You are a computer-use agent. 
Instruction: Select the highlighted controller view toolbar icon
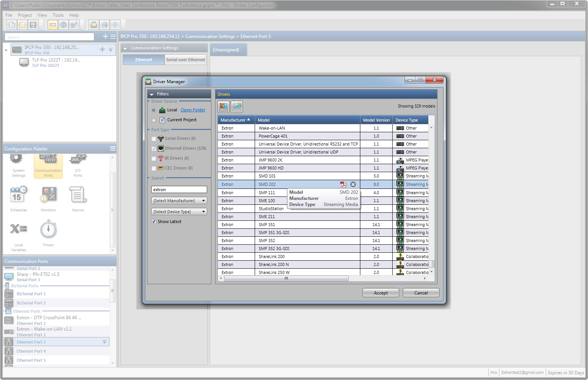(x=53, y=25)
